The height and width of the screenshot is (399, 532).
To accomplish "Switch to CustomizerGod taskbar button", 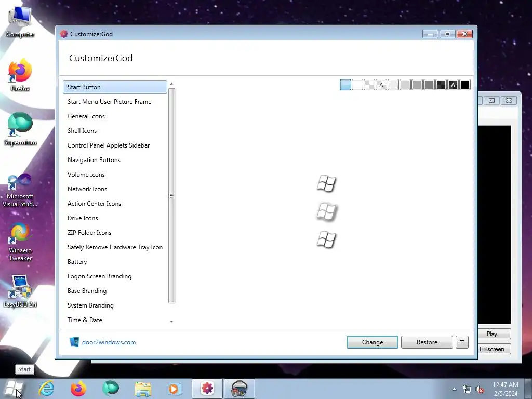I will pos(207,389).
